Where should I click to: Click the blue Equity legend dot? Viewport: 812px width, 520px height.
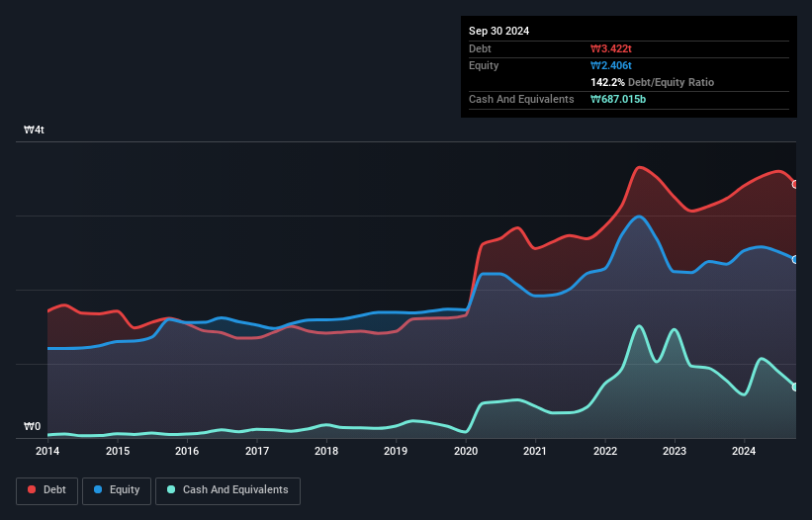click(x=98, y=489)
